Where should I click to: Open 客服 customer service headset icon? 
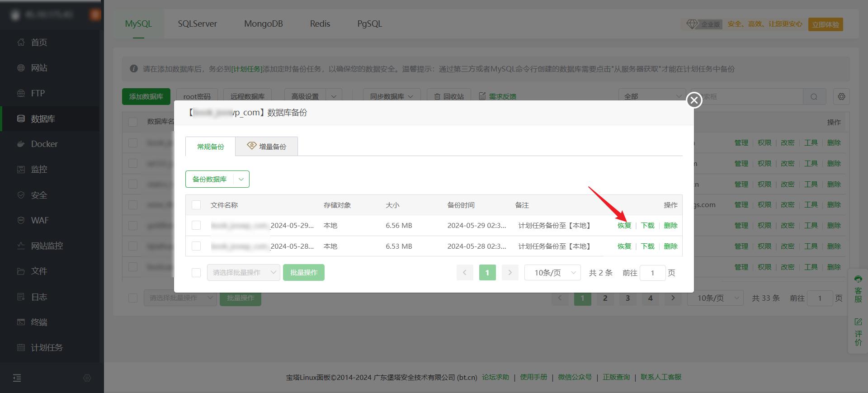(x=858, y=279)
